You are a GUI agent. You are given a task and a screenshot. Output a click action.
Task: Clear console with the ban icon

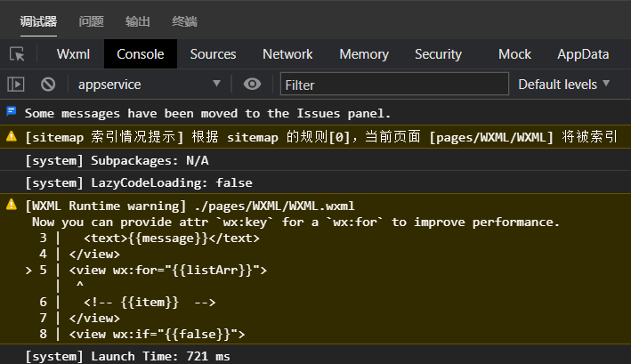[48, 85]
